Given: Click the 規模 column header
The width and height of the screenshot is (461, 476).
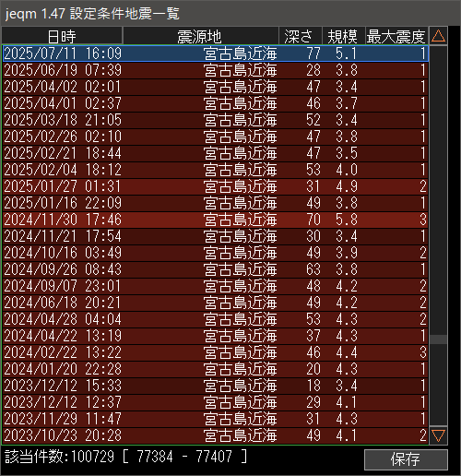Looking at the screenshot, I should pyautogui.click(x=343, y=36).
